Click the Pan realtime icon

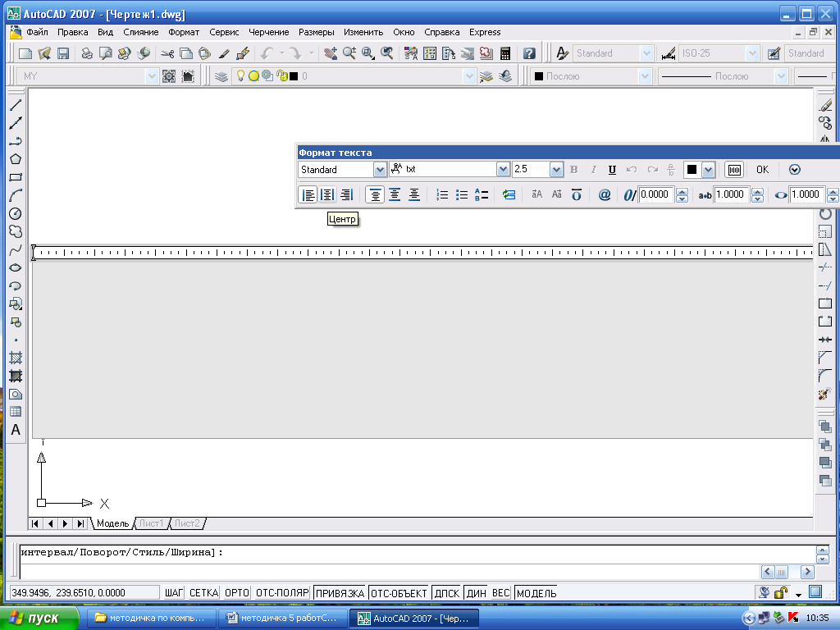pyautogui.click(x=331, y=53)
